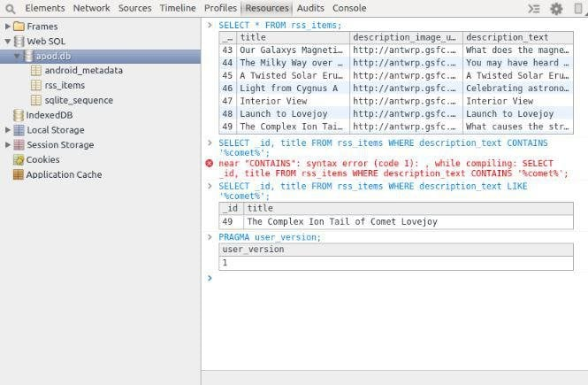Collapse the apod.db database node
This screenshot has width=588, height=385.
pyautogui.click(x=17, y=57)
